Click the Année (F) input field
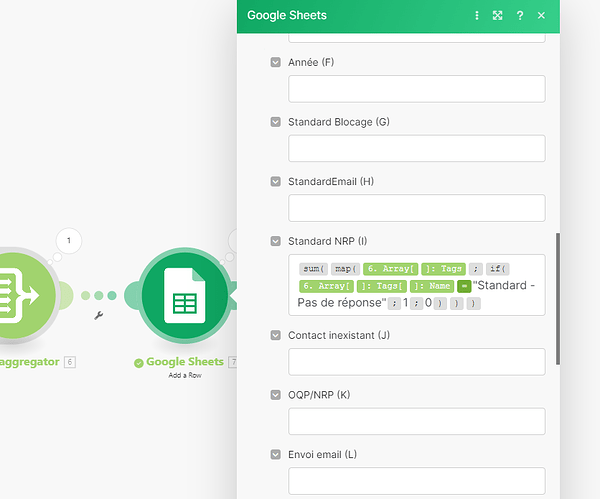This screenshot has width=600, height=499. pyautogui.click(x=417, y=89)
